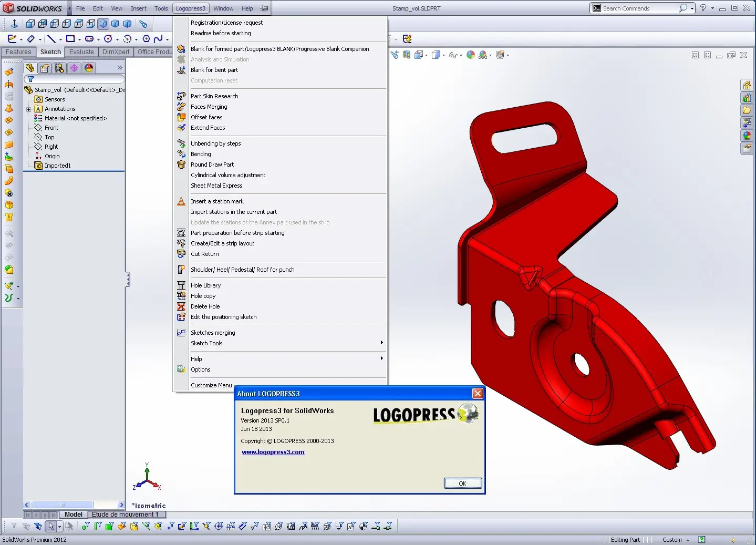
Task: Expand the manager pane tabs chevron
Action: [x=120, y=68]
